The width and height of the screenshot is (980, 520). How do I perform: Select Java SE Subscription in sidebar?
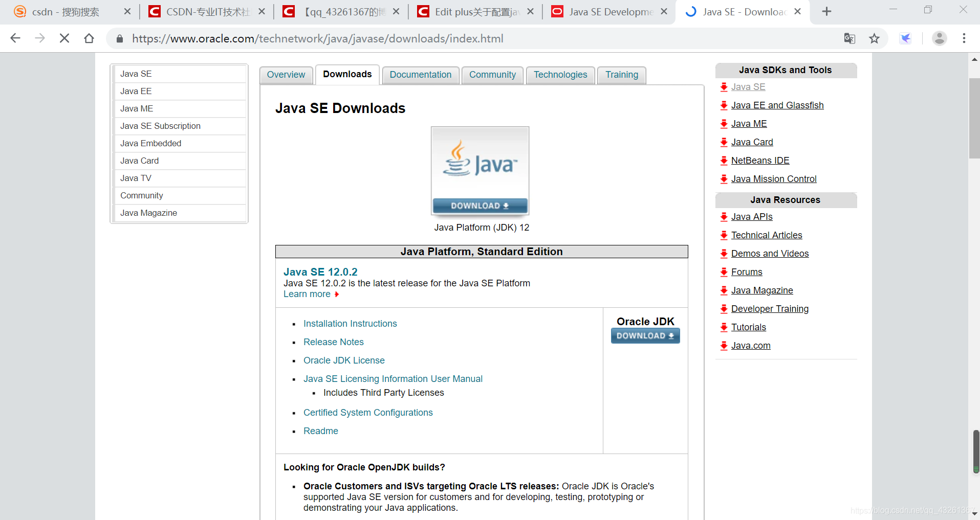[x=180, y=126]
